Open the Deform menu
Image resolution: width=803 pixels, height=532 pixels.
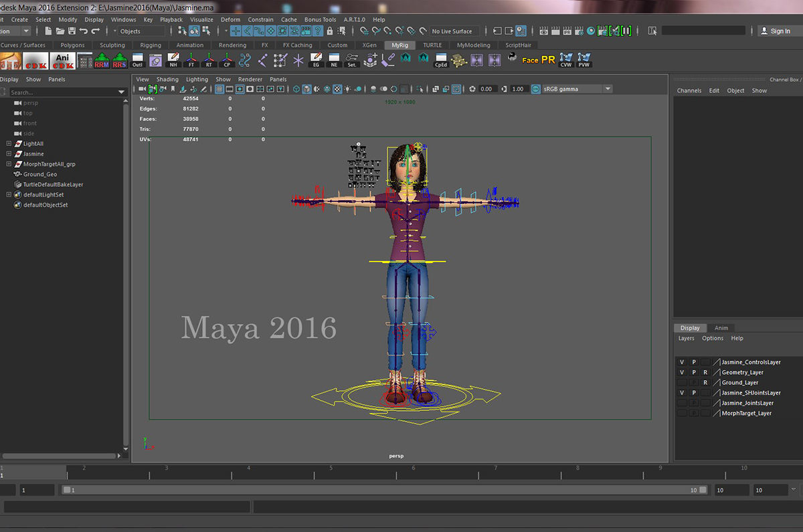[230, 19]
